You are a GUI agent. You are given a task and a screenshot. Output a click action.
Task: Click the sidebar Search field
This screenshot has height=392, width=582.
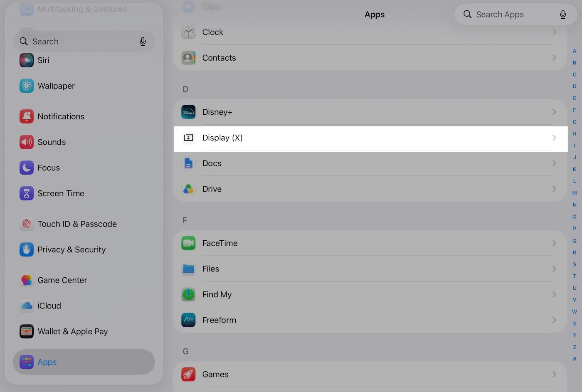(84, 42)
